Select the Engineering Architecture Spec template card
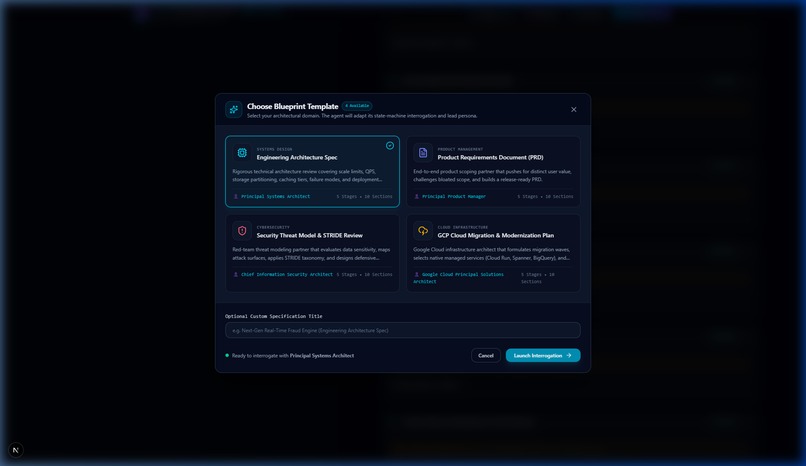Viewport: 806px width, 466px height. click(x=313, y=172)
